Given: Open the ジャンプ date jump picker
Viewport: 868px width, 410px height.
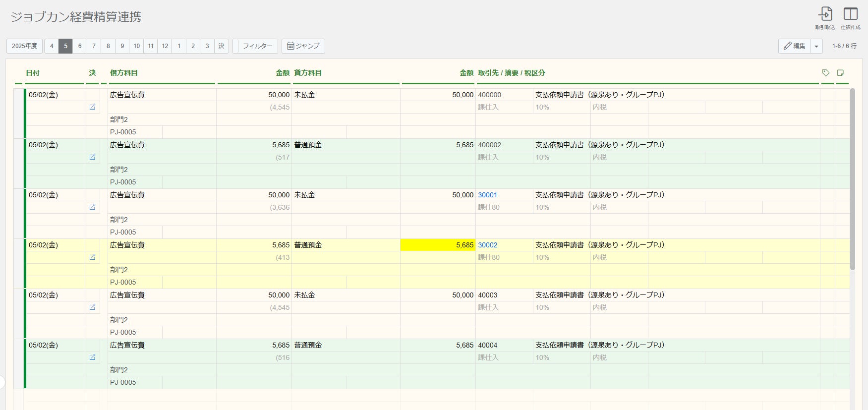Looking at the screenshot, I should point(303,46).
